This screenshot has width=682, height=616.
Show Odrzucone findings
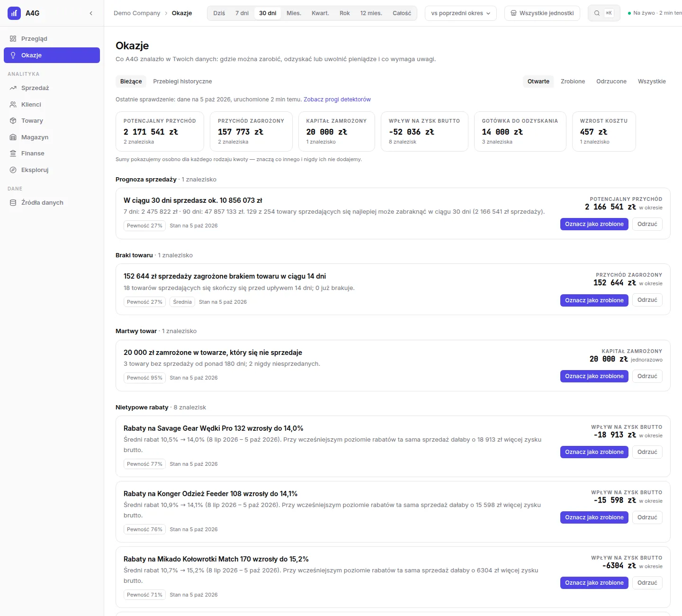pos(611,82)
